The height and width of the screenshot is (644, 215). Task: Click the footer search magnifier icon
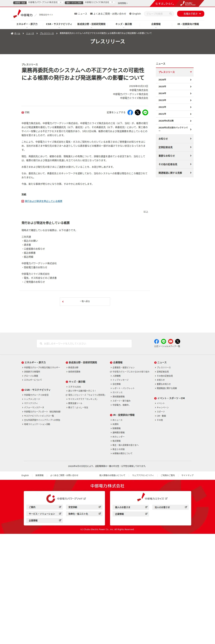pos(41,344)
